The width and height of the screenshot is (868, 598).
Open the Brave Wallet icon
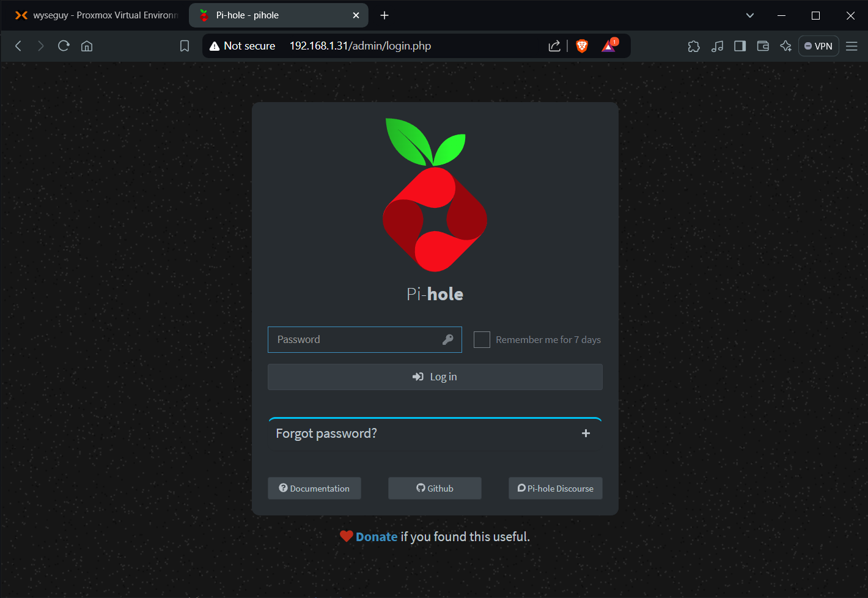[x=763, y=46]
